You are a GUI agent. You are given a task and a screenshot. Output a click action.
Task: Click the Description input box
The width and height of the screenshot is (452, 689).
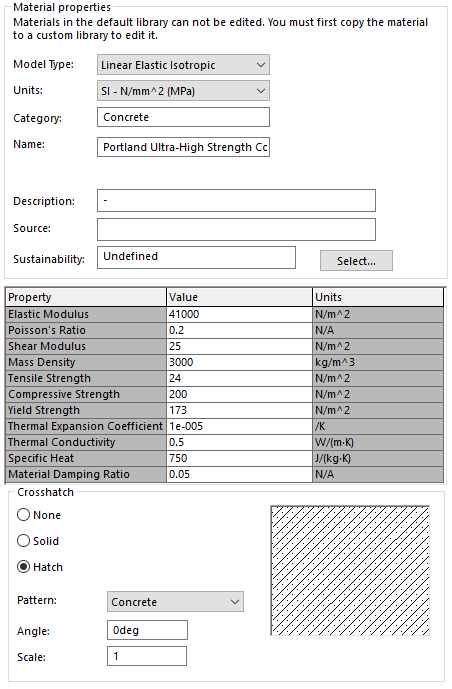236,200
